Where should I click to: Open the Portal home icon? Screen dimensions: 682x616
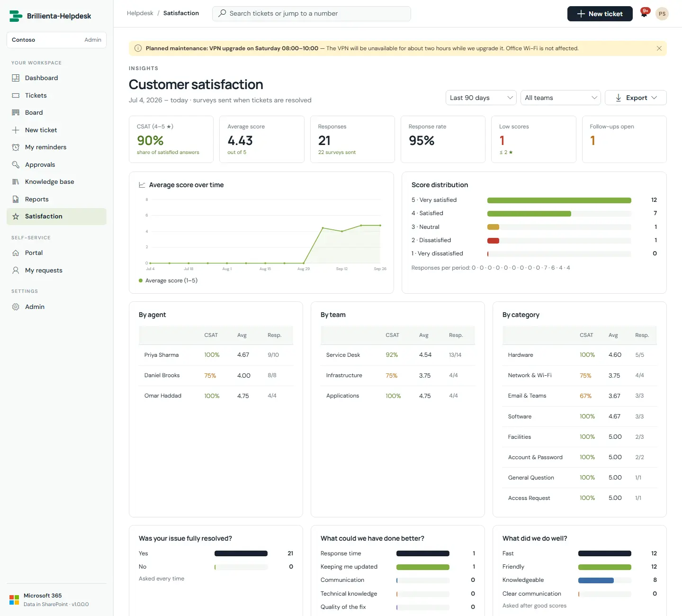tap(16, 253)
